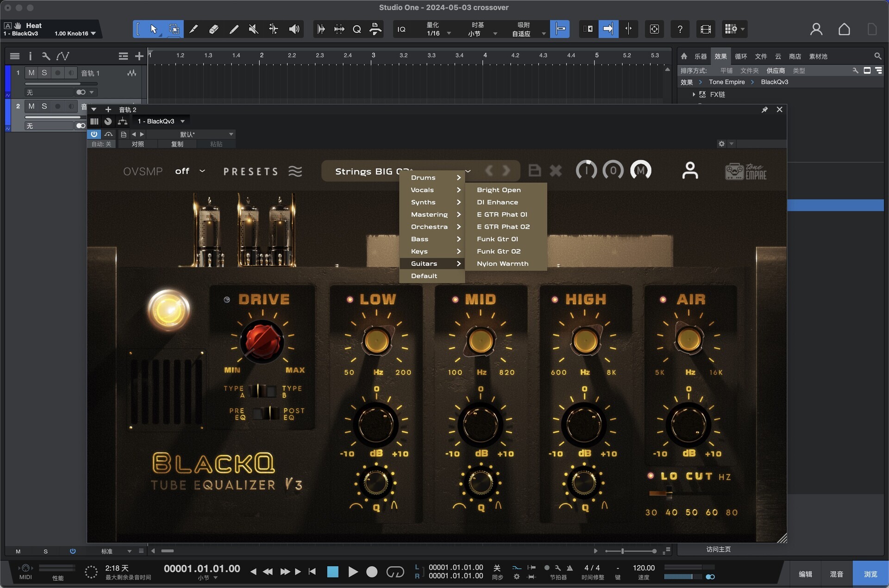The height and width of the screenshot is (588, 889).
Task: Flip the TYPE A/B switch
Action: 262,391
